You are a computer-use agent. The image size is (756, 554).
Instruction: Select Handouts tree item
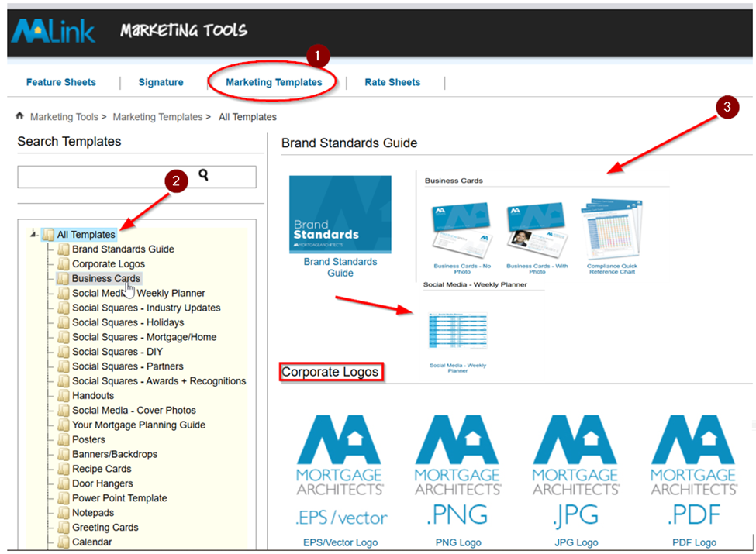point(93,395)
